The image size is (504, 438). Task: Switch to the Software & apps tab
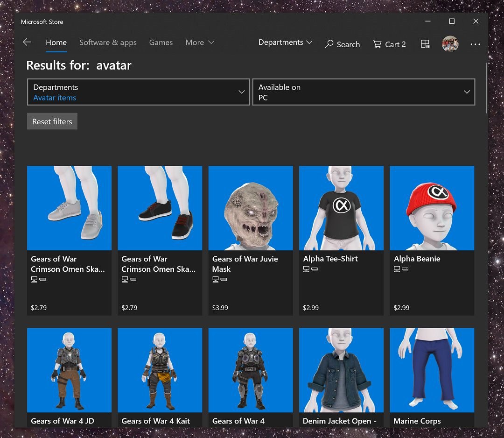(108, 42)
